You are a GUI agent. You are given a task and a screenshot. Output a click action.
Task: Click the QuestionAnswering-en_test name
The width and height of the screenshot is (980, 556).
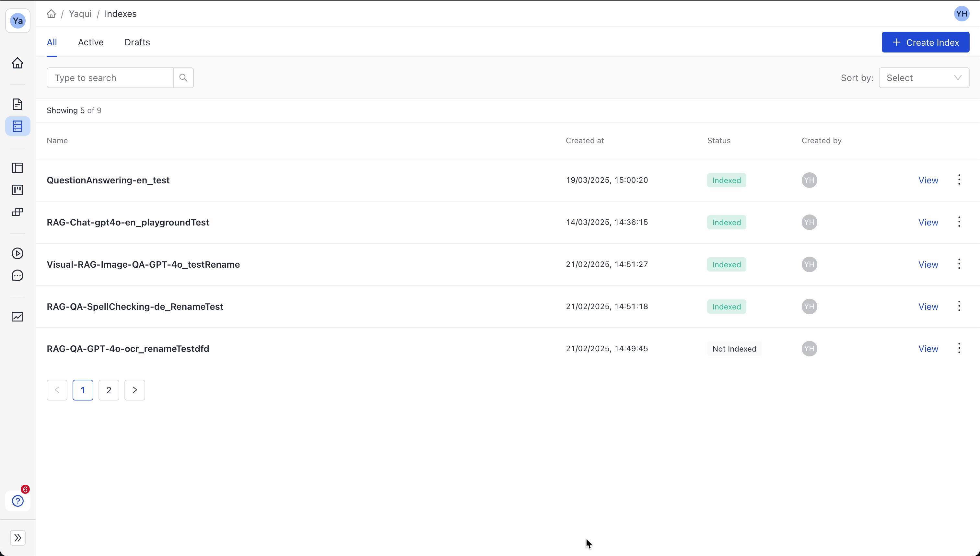coord(108,180)
